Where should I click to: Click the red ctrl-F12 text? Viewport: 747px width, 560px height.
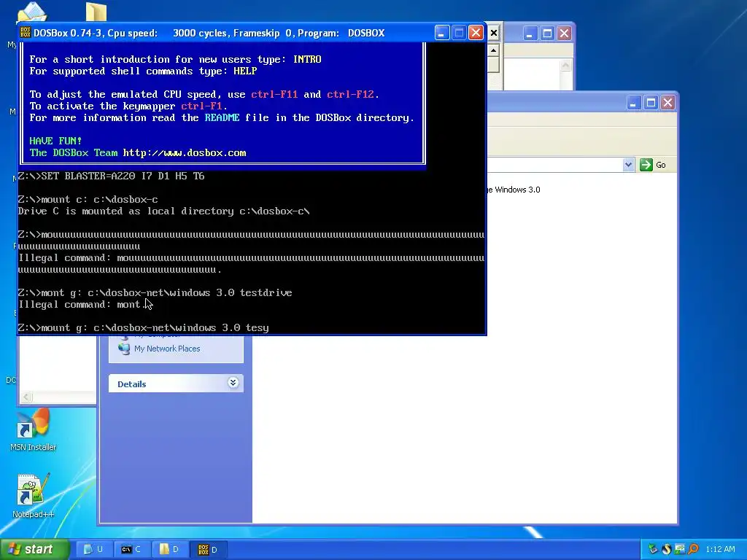350,94
